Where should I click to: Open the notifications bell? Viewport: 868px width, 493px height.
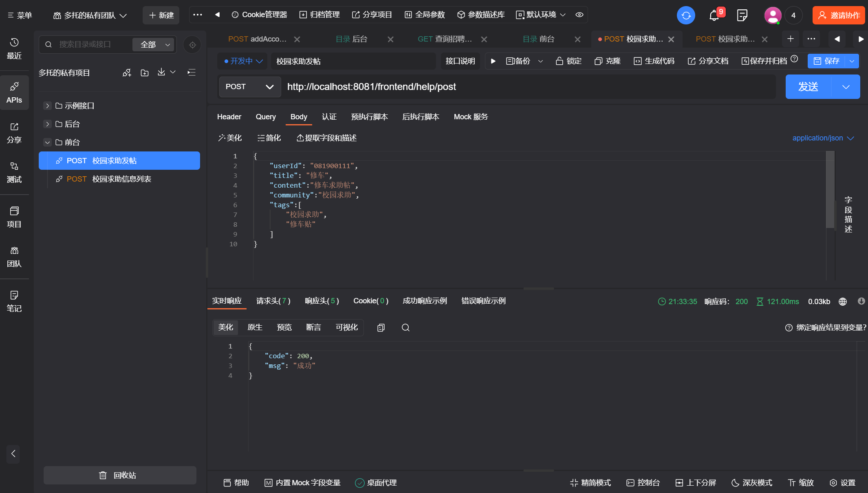coord(714,16)
